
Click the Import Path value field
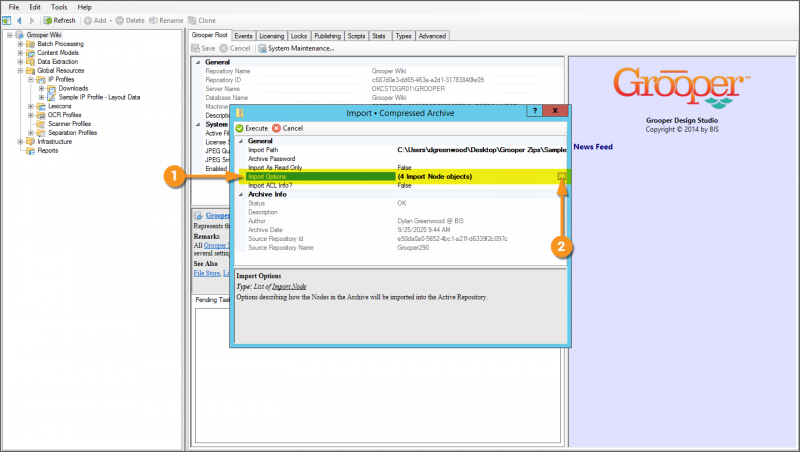click(481, 150)
